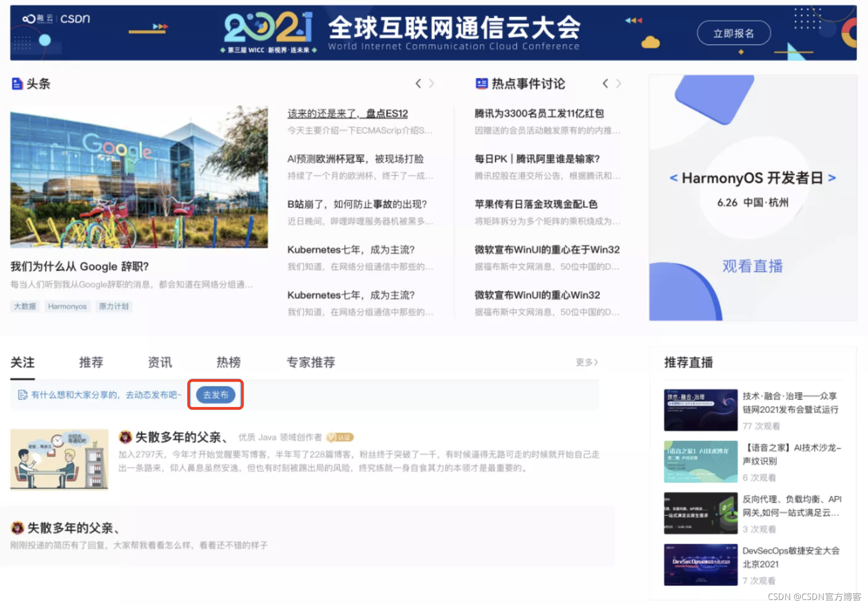Screen dimensions: 868x605
Task: Click the 头条 document icon
Action: (x=17, y=84)
